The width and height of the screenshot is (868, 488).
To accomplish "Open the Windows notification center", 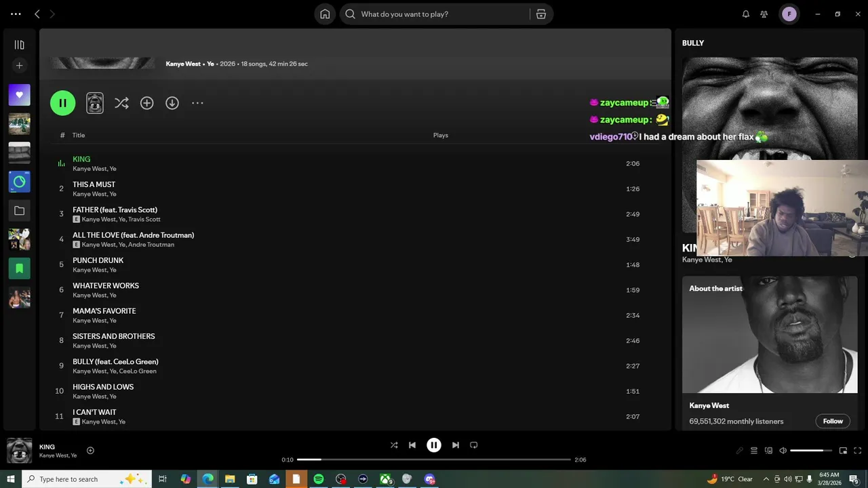I will point(854,479).
